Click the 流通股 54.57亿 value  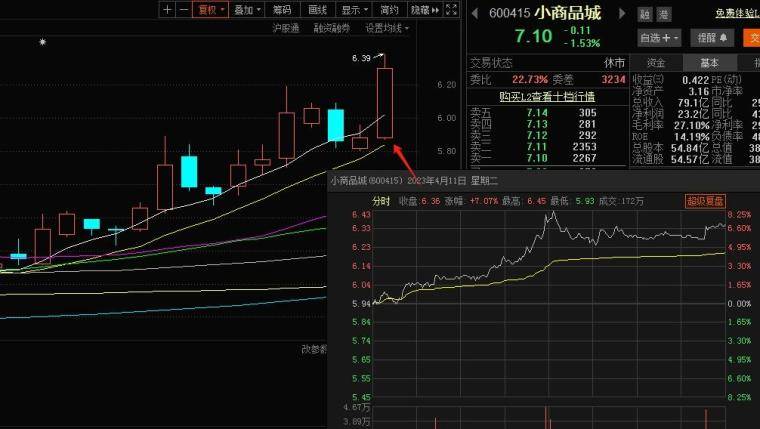tap(690, 159)
